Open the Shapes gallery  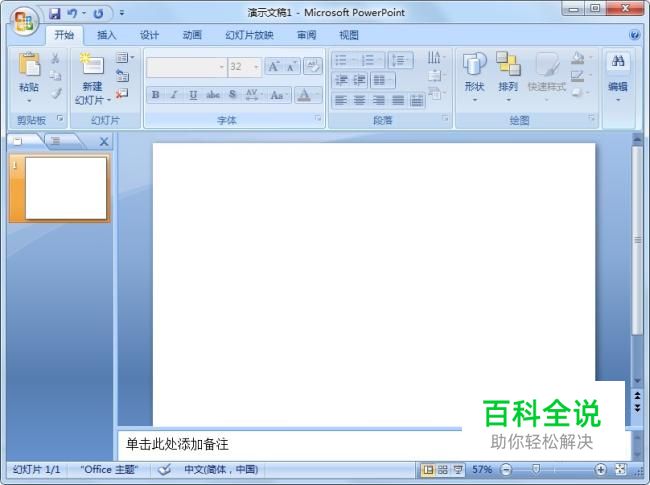[474, 77]
